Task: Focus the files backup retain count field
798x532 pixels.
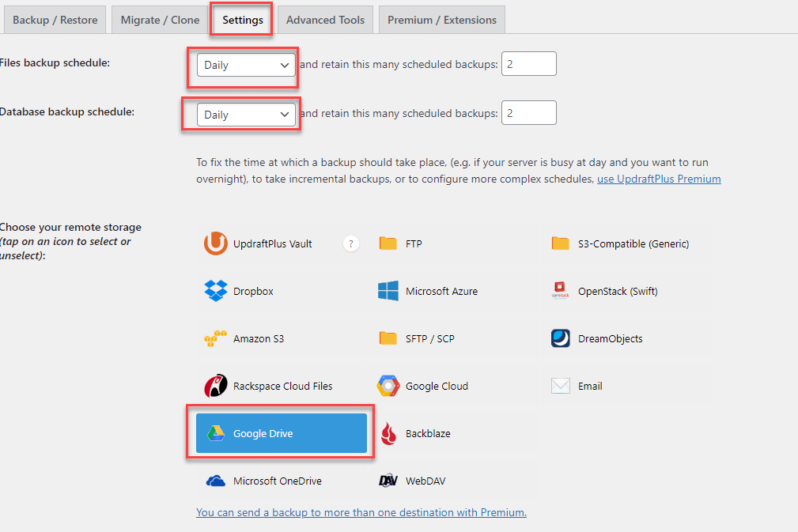Action: pyautogui.click(x=529, y=63)
